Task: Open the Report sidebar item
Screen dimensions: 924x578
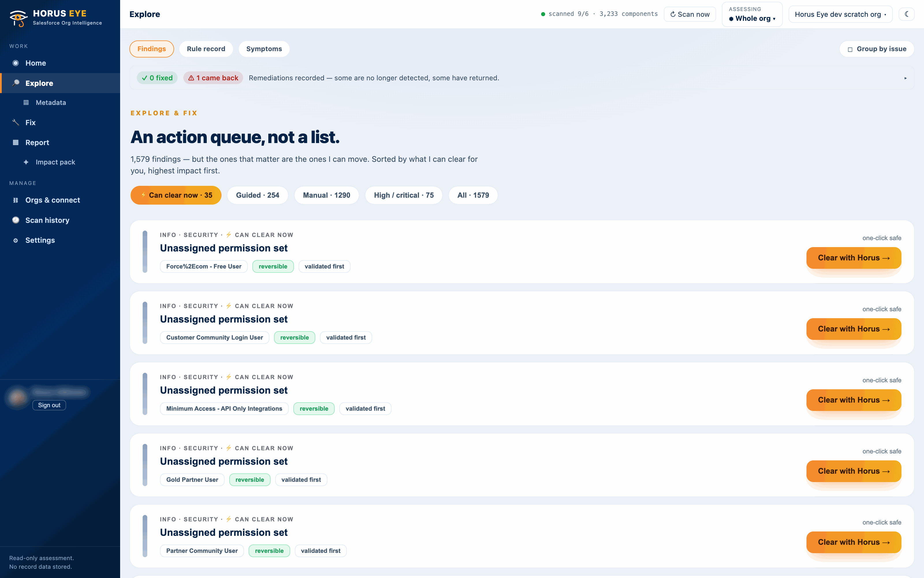Action: point(60,142)
